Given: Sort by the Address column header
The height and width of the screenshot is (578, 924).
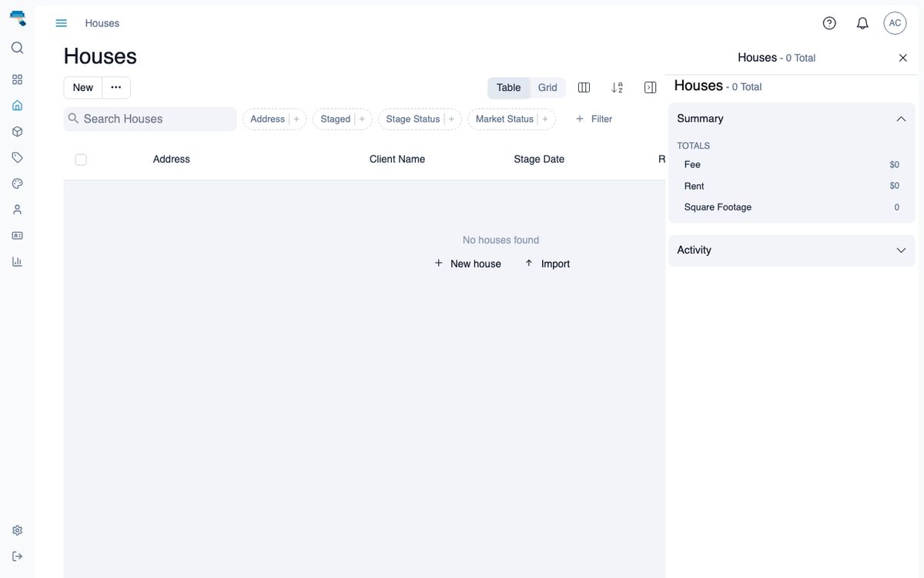Looking at the screenshot, I should pyautogui.click(x=171, y=160).
